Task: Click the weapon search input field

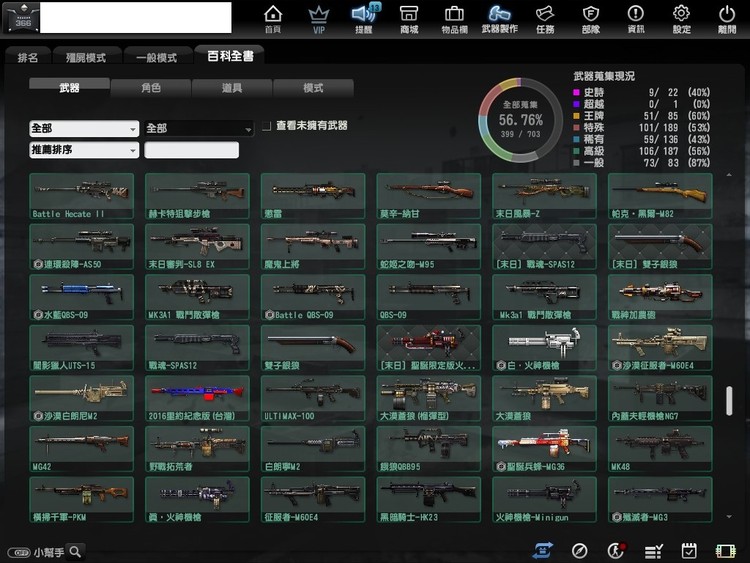Action: [x=191, y=150]
